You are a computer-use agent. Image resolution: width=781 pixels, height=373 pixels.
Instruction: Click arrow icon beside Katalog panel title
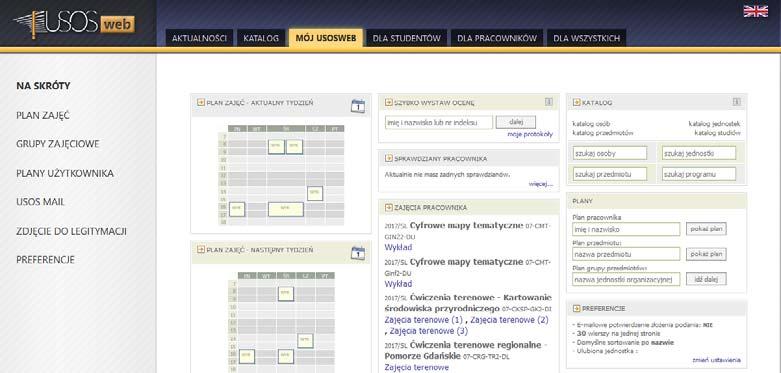(x=577, y=102)
